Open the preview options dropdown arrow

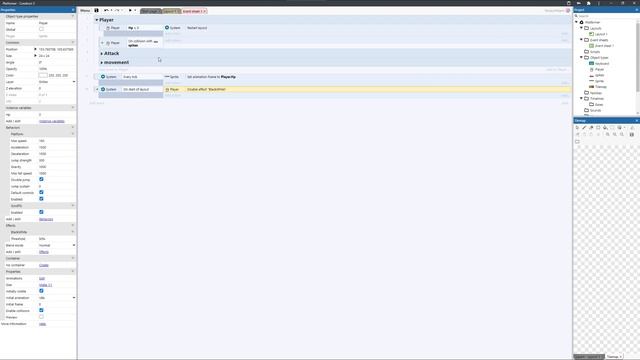(x=135, y=11)
